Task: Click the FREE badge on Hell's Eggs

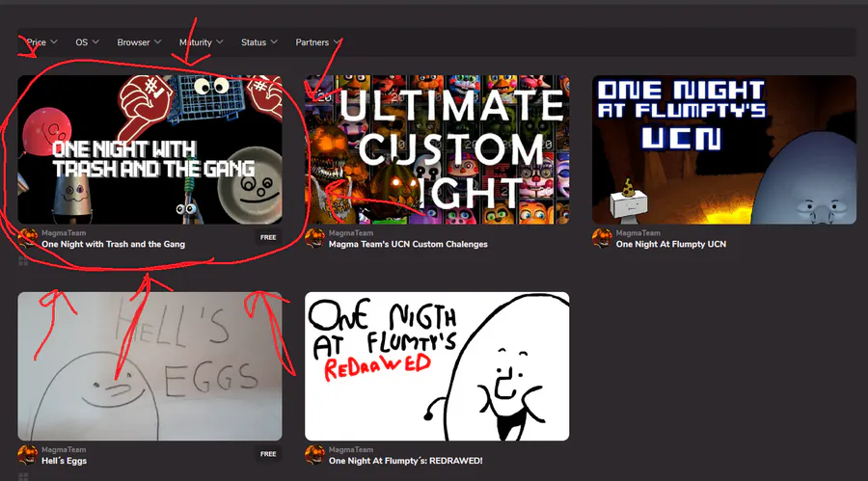Action: (x=268, y=454)
